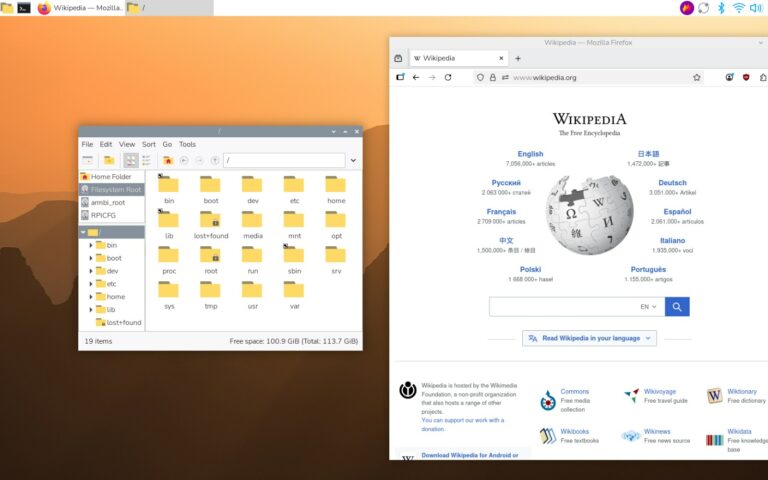Screen dimensions: 768x480
Task: Reload the Wikipedia page
Action: 448,77
